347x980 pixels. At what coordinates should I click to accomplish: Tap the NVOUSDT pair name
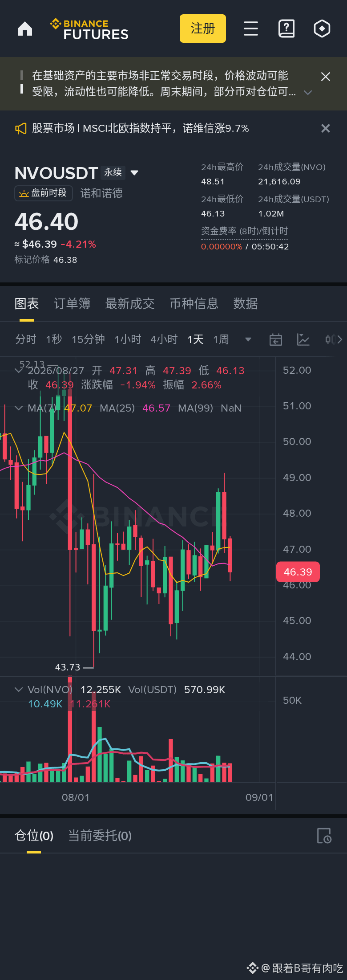click(56, 173)
